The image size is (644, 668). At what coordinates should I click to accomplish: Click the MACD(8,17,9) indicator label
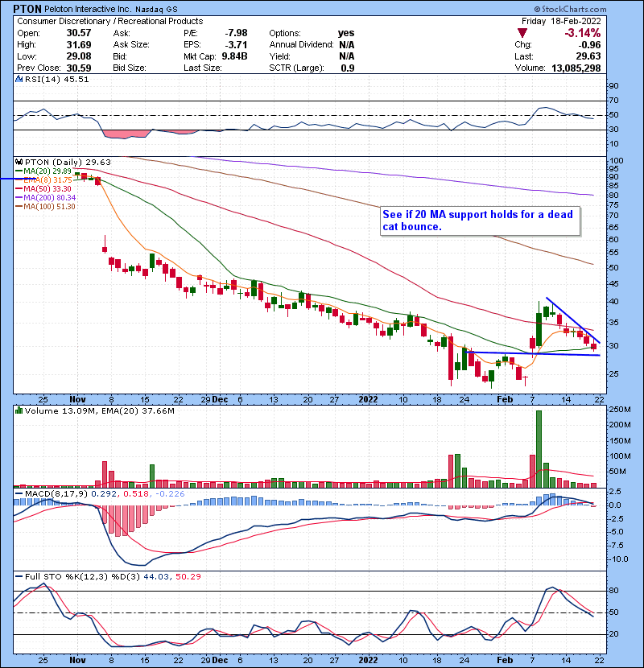pyautogui.click(x=56, y=493)
